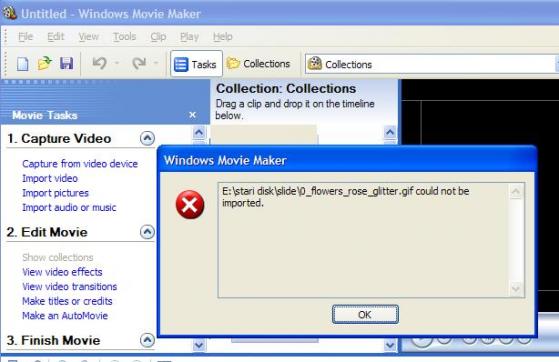Click Make titles or credits link

67,301
